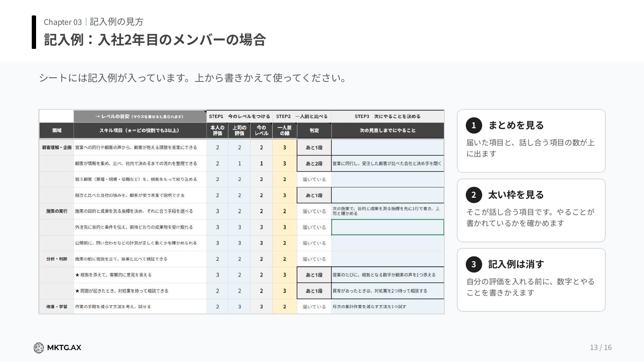Screen dimensions: 644x362
Task: Click action text 提案のたびに、根拠となる数字
Action: [x=384, y=275]
